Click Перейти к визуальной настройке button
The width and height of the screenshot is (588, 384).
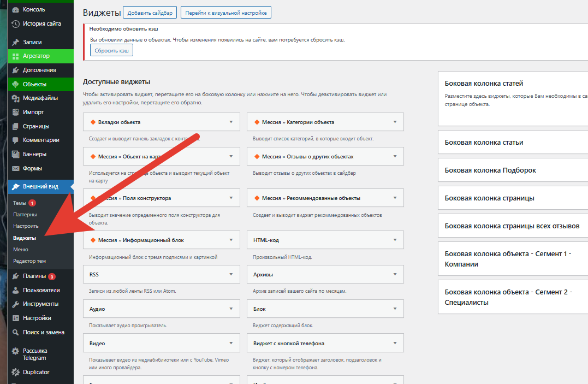225,13
